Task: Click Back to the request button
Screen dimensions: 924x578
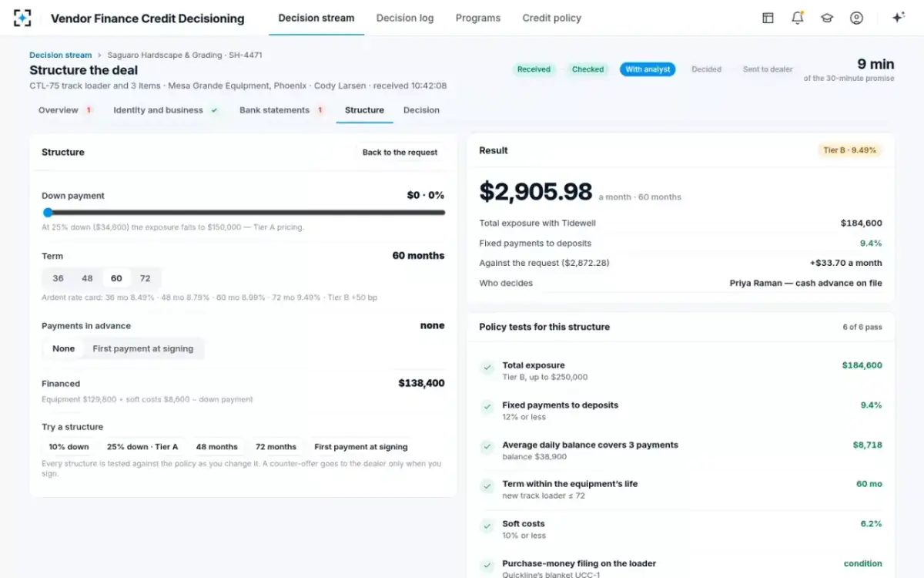Action: point(400,153)
